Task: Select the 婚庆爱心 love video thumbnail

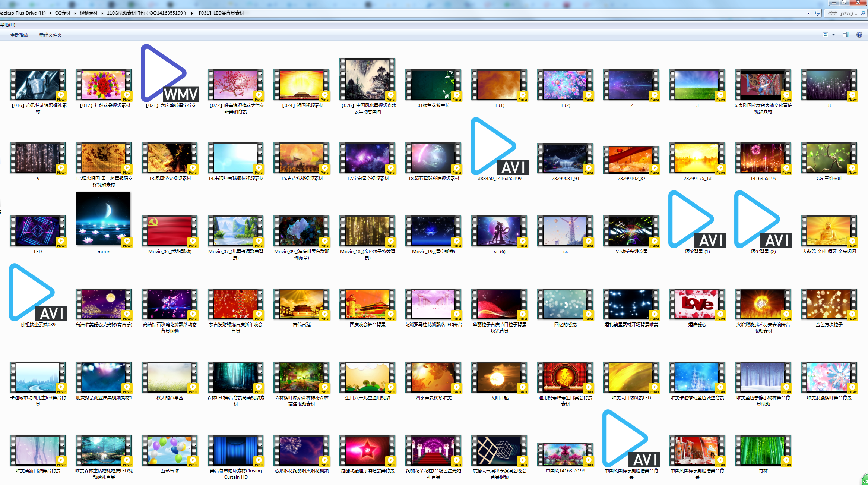Action: [697, 305]
